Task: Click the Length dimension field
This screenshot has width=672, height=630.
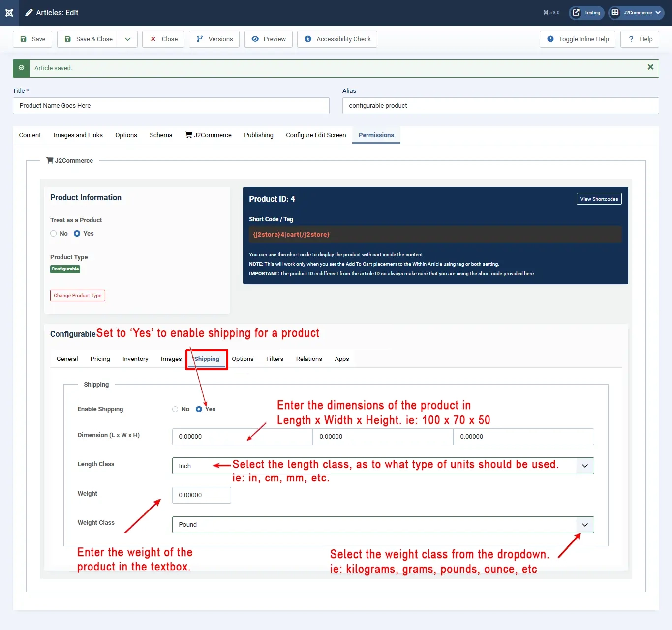Action: coord(243,437)
